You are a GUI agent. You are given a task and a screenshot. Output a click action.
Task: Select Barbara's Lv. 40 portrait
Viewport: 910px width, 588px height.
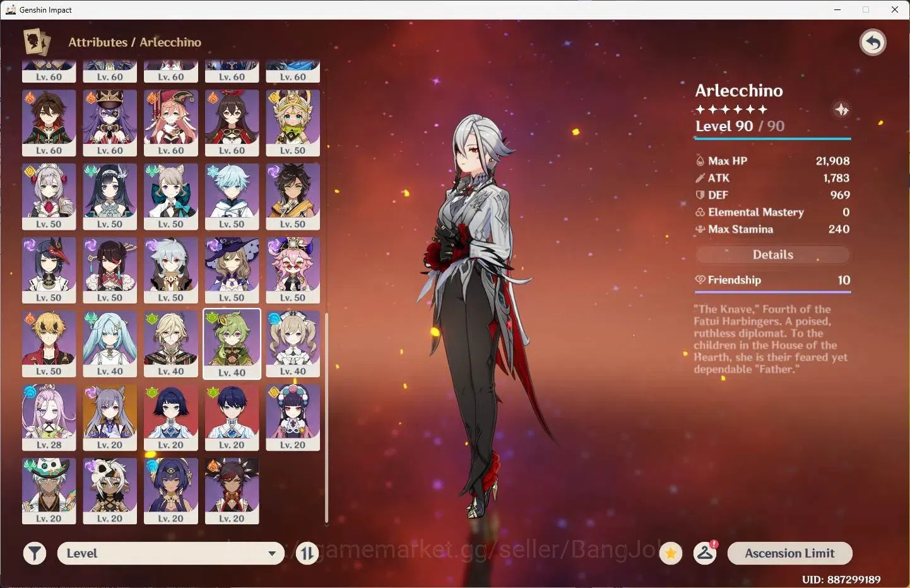293,344
